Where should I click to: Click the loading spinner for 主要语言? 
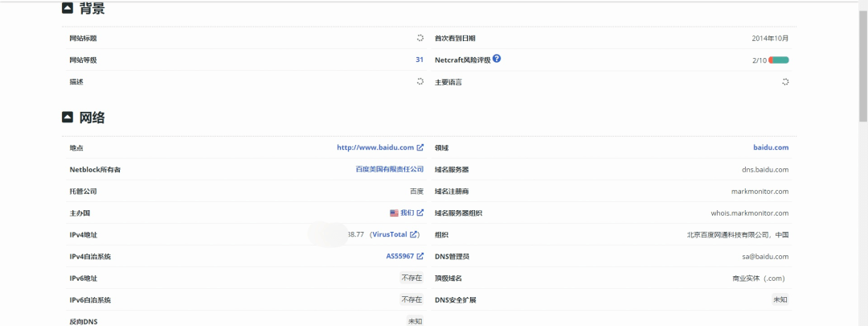tap(785, 81)
